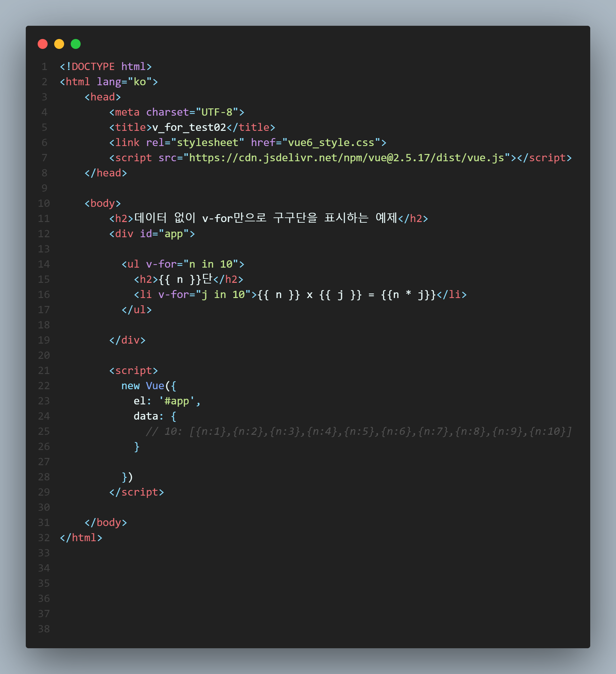Click line number 38 in the gutter
The image size is (616, 674).
(44, 629)
